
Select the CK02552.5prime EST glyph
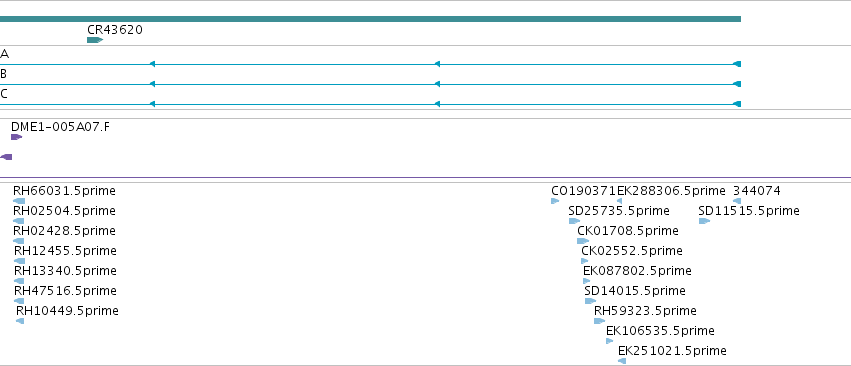click(585, 262)
